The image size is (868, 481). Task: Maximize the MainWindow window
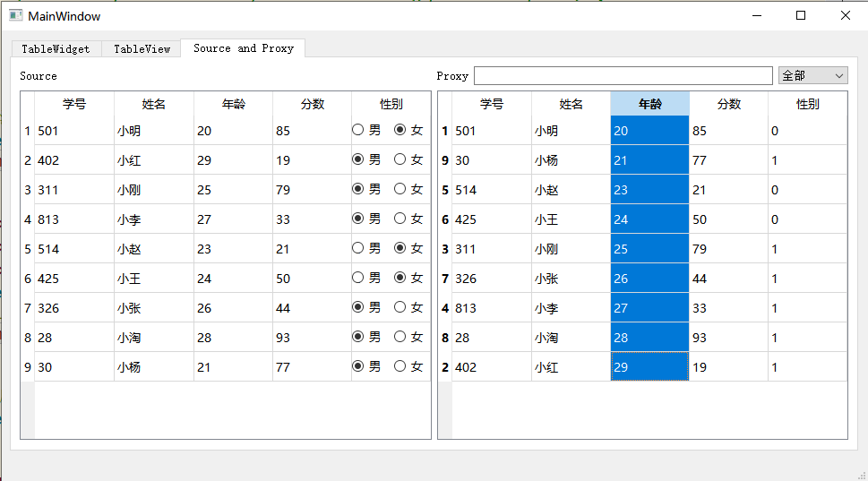point(801,15)
